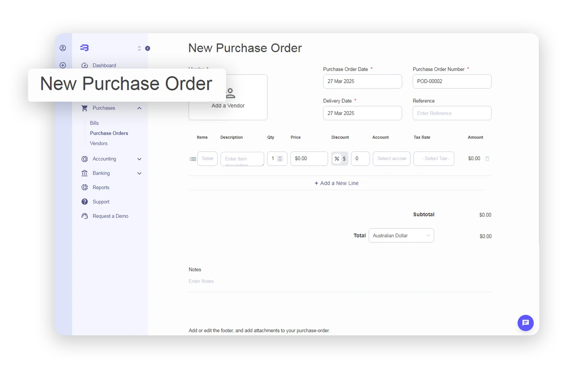Click the Qty stepper arrows

[280, 159]
